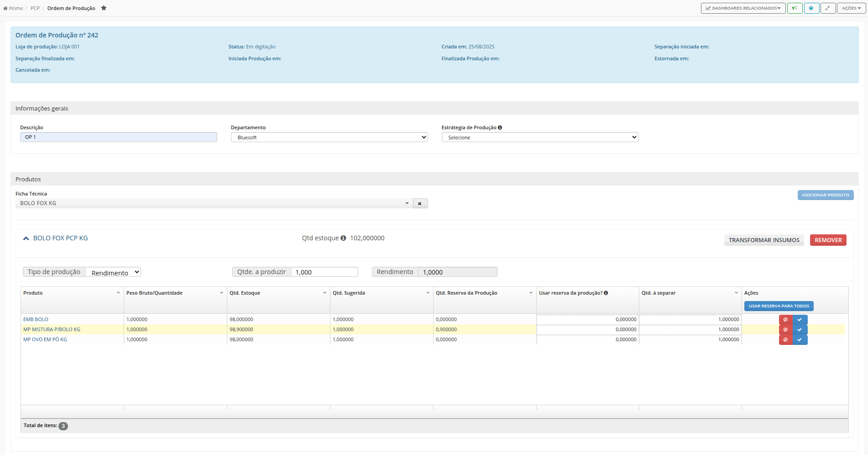Image resolution: width=868 pixels, height=455 pixels.
Task: Open the Estratégia de Produção dropdown
Action: pos(540,137)
